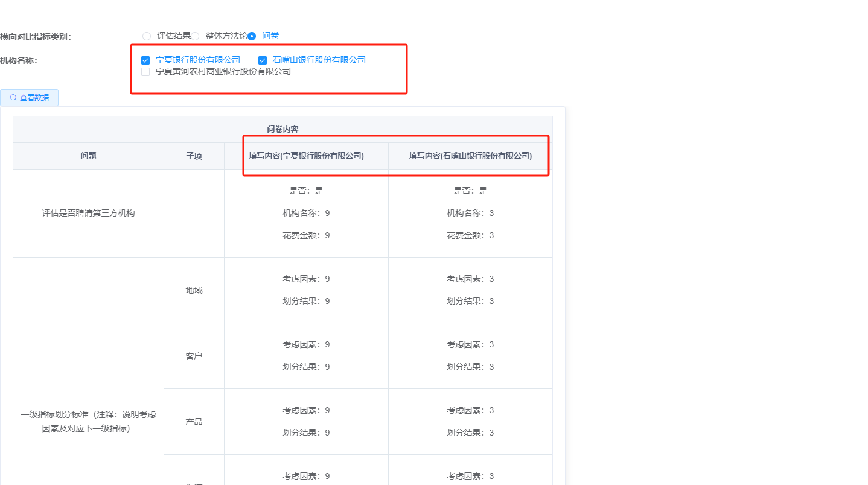The height and width of the screenshot is (485, 868).
Task: Click 花费金额：9 value
Action: 306,235
